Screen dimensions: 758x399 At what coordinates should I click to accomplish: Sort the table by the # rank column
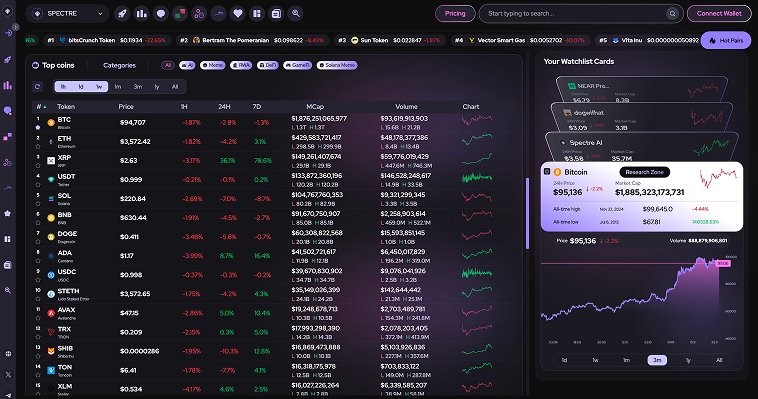(x=41, y=106)
